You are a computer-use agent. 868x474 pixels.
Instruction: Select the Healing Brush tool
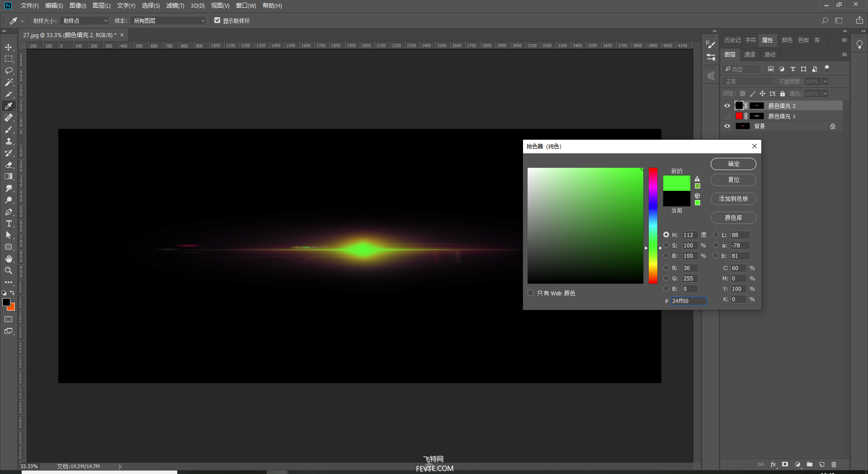pos(9,118)
